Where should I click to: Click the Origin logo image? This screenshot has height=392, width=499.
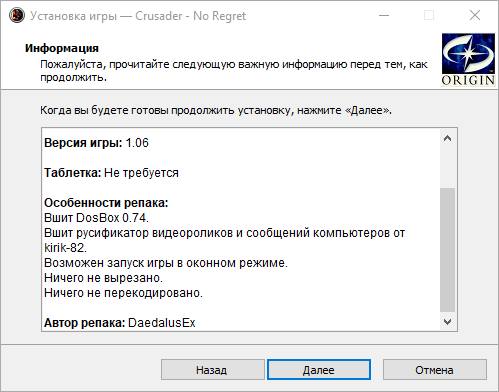[x=468, y=60]
